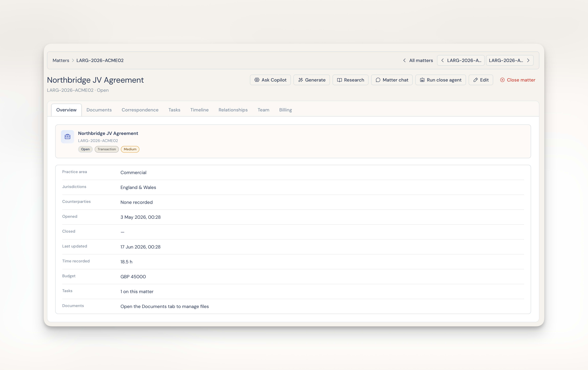Open the Overview tab

(66, 110)
